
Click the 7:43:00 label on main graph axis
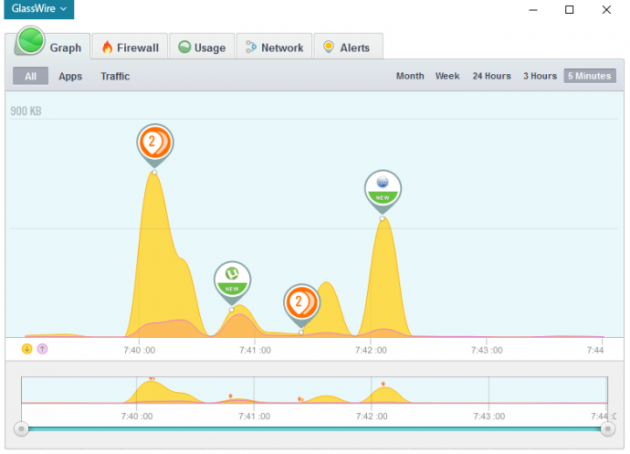click(x=487, y=350)
